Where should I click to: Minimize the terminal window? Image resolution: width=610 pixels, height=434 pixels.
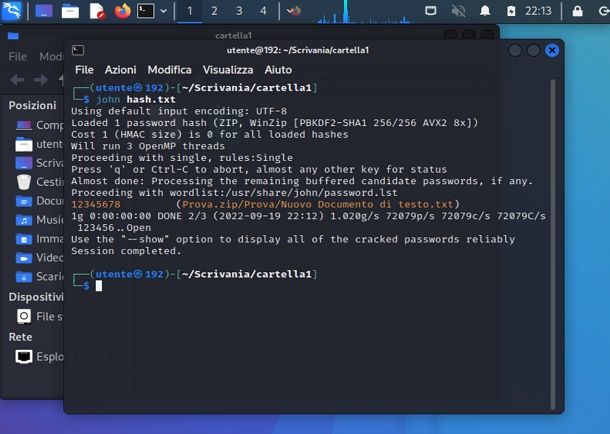[515, 50]
